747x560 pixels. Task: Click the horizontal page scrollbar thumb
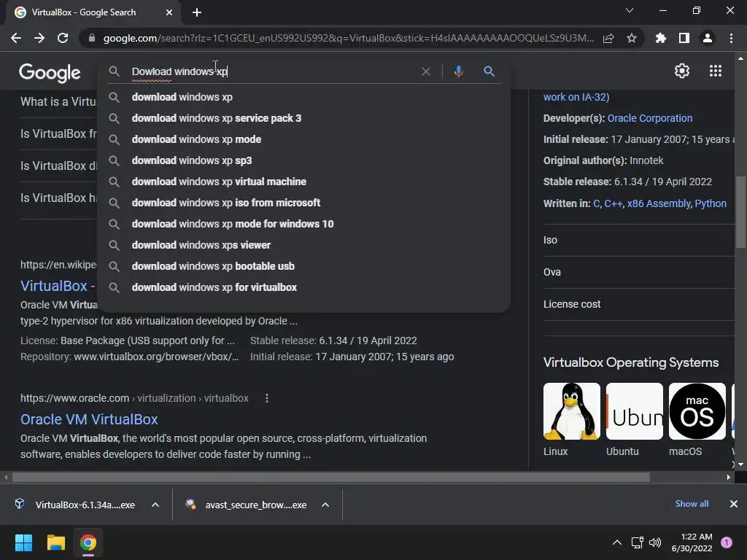(x=331, y=477)
